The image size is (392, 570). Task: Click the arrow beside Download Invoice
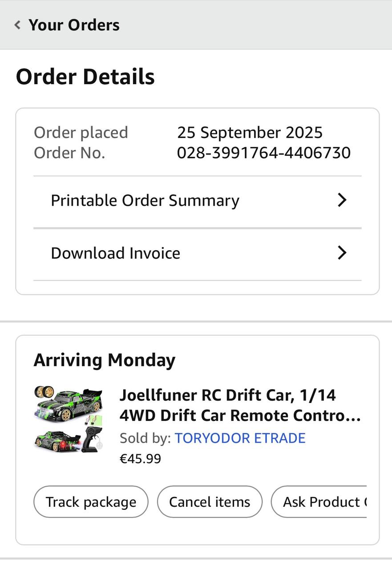[342, 253]
